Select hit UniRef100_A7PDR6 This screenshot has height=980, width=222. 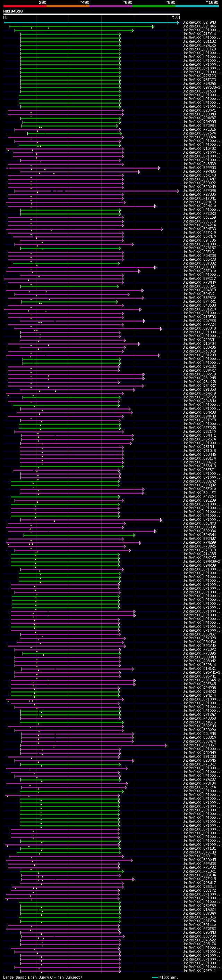click(x=199, y=191)
